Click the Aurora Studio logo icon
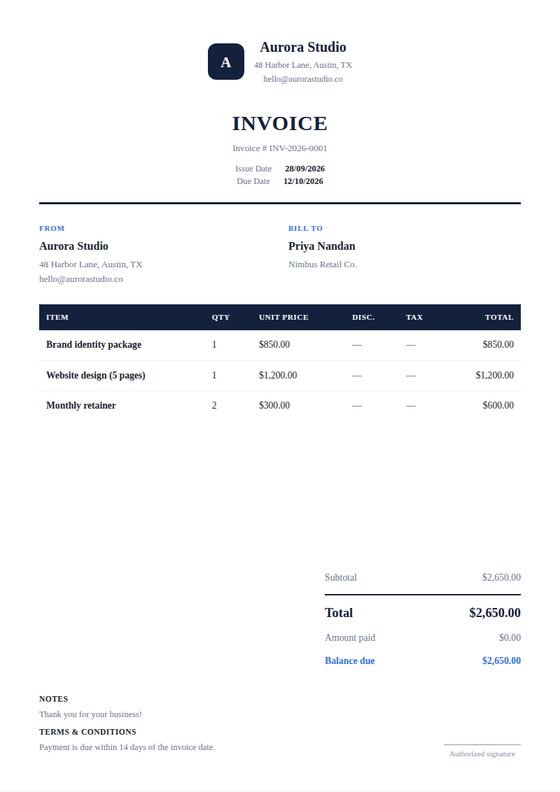 pos(226,62)
